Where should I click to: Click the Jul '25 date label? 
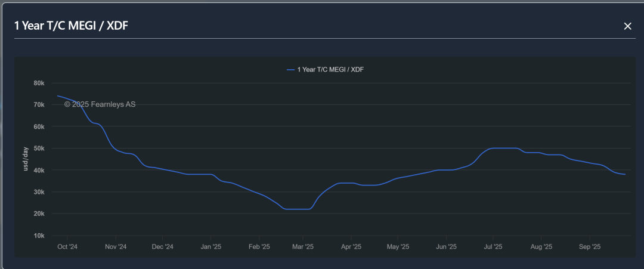click(x=493, y=247)
